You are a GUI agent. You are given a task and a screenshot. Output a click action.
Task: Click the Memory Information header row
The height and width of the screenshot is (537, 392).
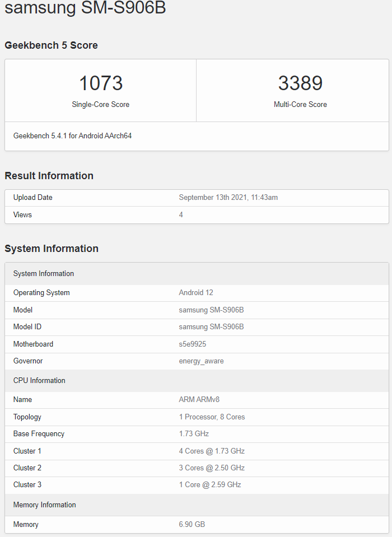tap(197, 505)
